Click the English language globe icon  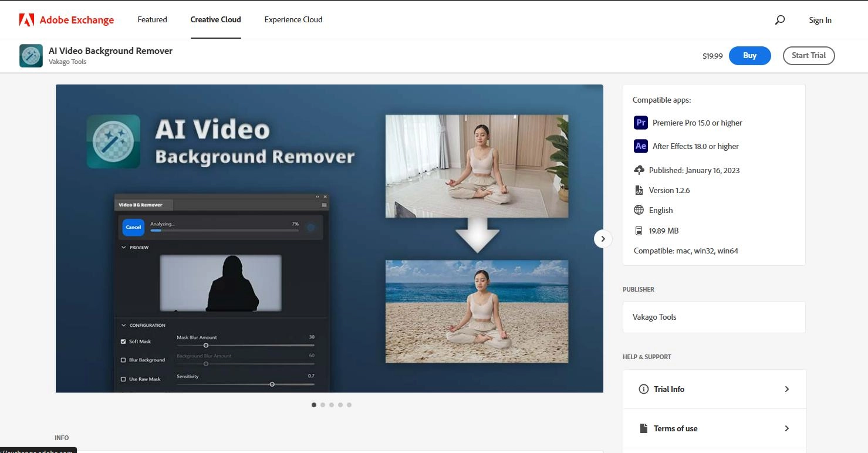[639, 210]
